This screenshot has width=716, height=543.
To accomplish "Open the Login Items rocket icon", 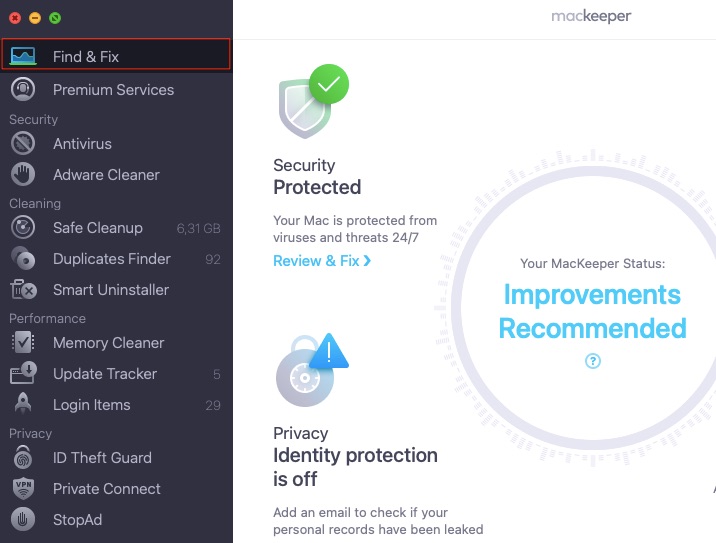I will pos(23,404).
